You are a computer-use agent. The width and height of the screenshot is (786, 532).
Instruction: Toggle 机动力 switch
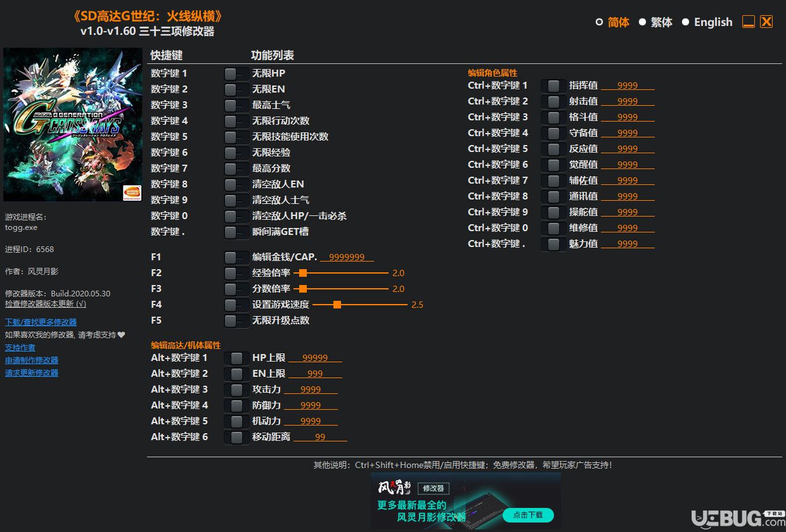236,421
